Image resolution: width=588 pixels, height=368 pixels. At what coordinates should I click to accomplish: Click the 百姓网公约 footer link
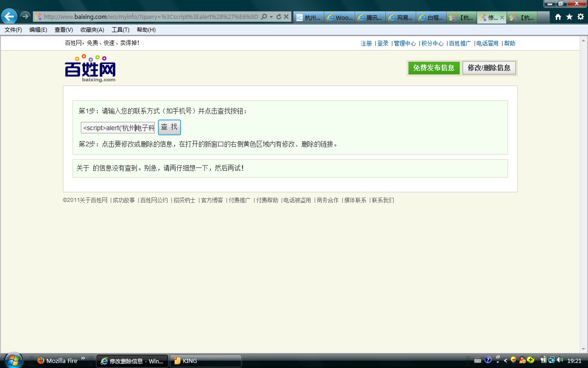(x=154, y=200)
